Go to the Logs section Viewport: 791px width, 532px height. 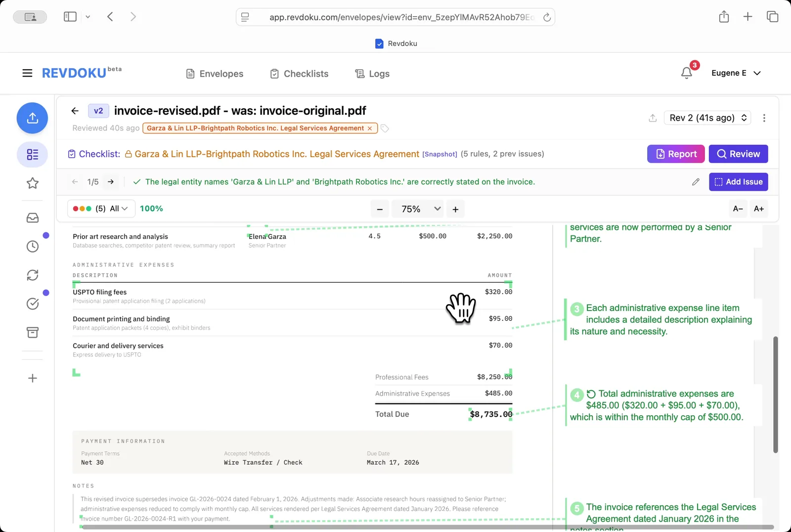click(372, 73)
